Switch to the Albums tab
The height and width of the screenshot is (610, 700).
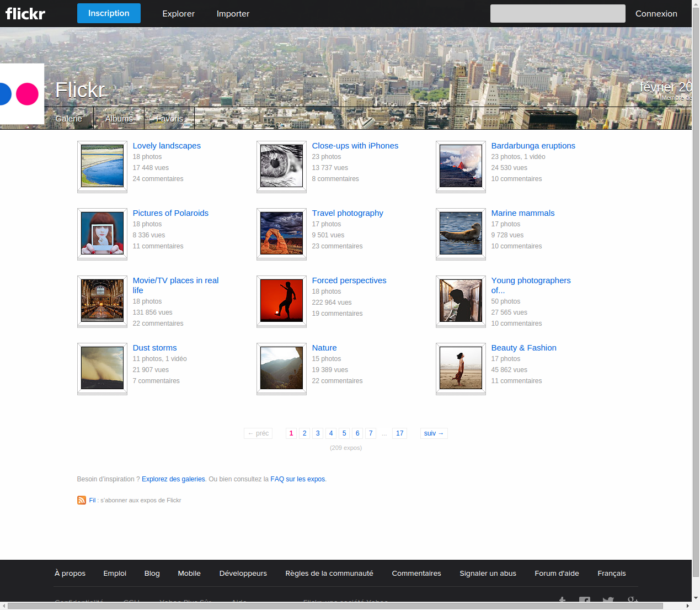(119, 119)
